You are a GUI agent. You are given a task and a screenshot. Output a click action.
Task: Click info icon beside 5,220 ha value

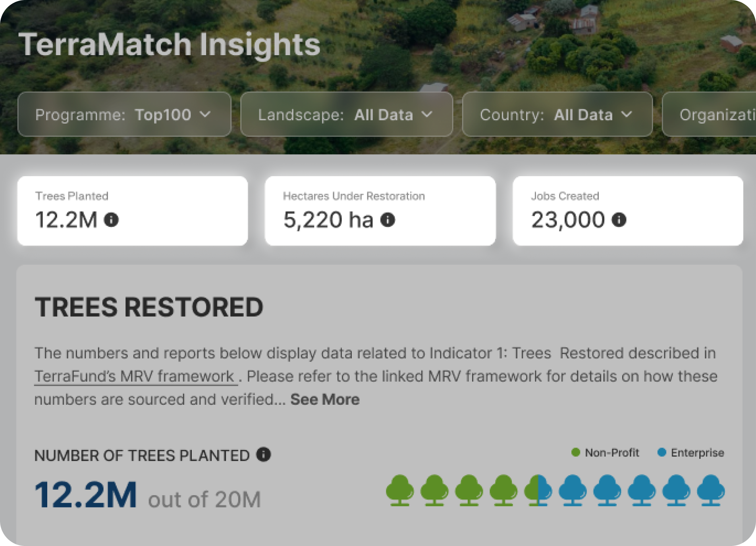coord(388,220)
